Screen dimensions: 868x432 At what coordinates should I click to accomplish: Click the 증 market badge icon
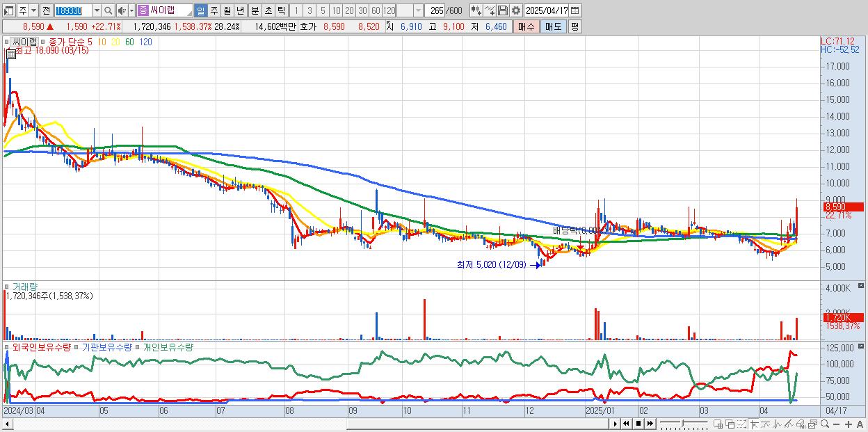coord(143,10)
